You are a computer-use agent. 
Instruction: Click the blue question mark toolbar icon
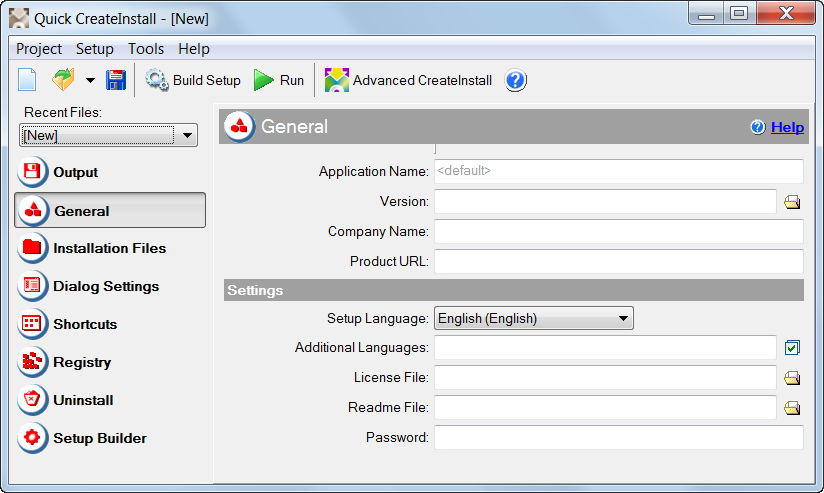tap(516, 80)
